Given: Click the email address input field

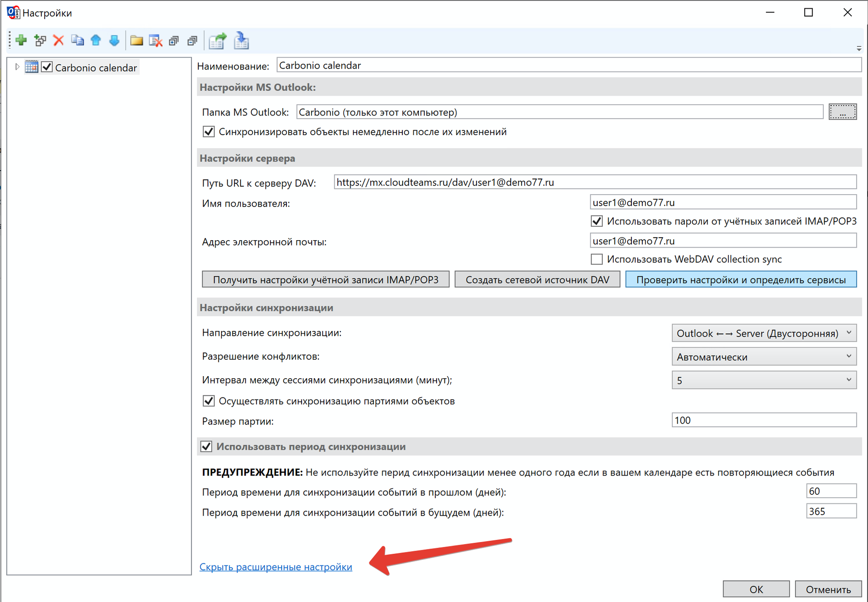Looking at the screenshot, I should point(723,240).
